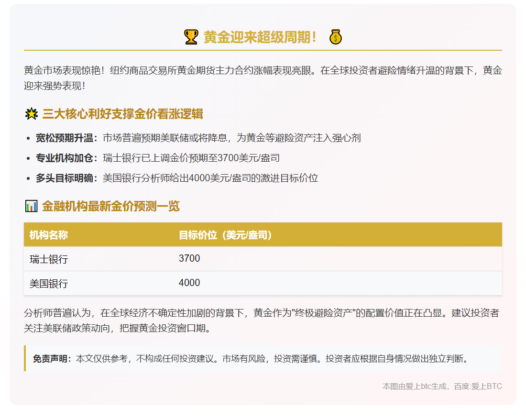The height and width of the screenshot is (420, 526).
Task: Click the money bag icon beside the headline
Action: [336, 36]
